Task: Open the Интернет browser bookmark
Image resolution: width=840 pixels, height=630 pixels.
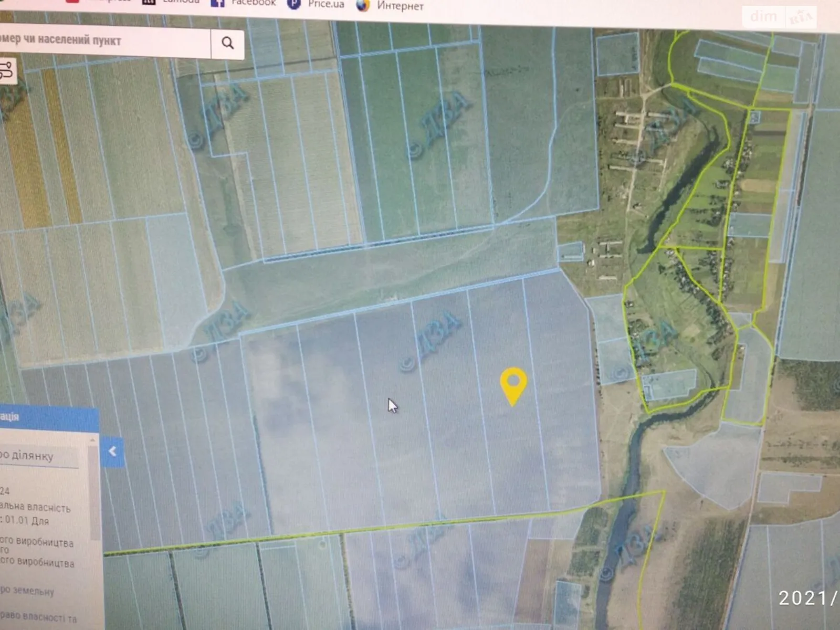Action: [390, 6]
